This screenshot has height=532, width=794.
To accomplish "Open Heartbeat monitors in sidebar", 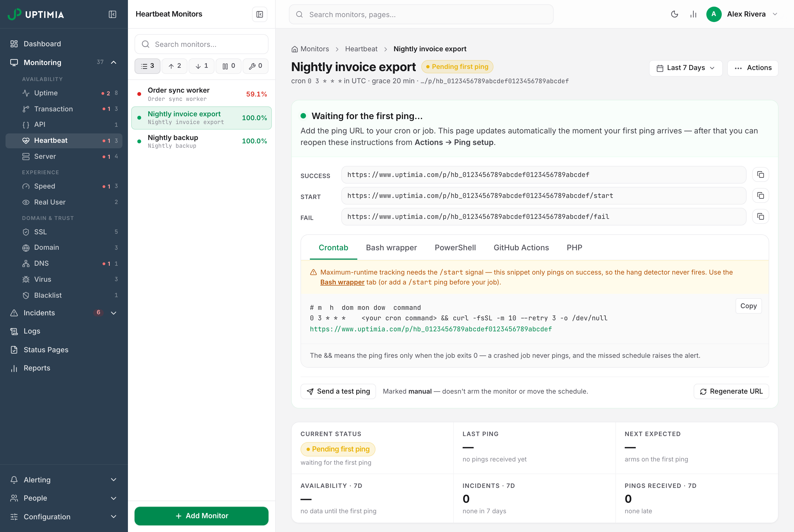I will [64, 141].
